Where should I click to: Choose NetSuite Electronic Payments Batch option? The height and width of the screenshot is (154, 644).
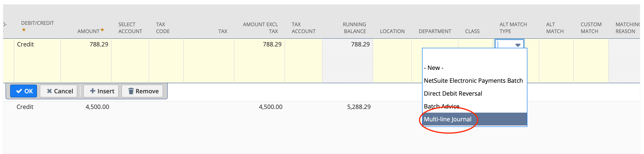coord(474,80)
